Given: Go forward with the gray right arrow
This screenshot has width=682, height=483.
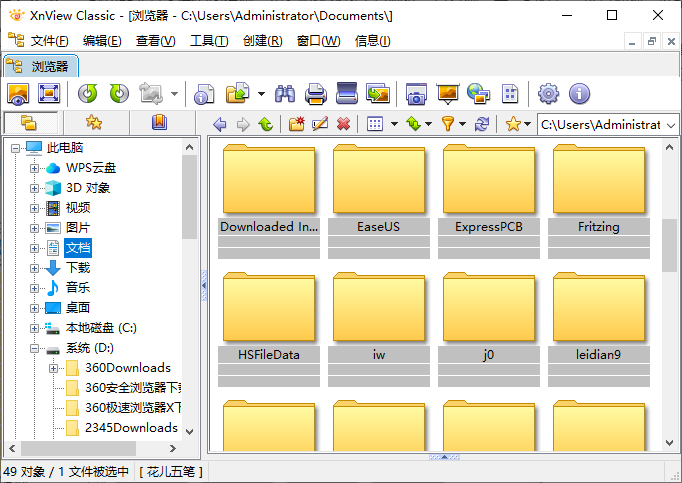Looking at the screenshot, I should (243, 124).
